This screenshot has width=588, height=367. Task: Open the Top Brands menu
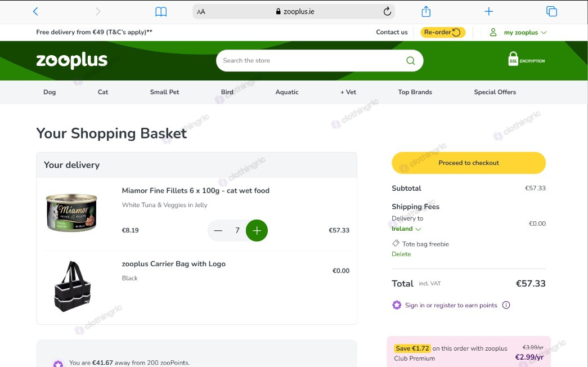pos(415,92)
